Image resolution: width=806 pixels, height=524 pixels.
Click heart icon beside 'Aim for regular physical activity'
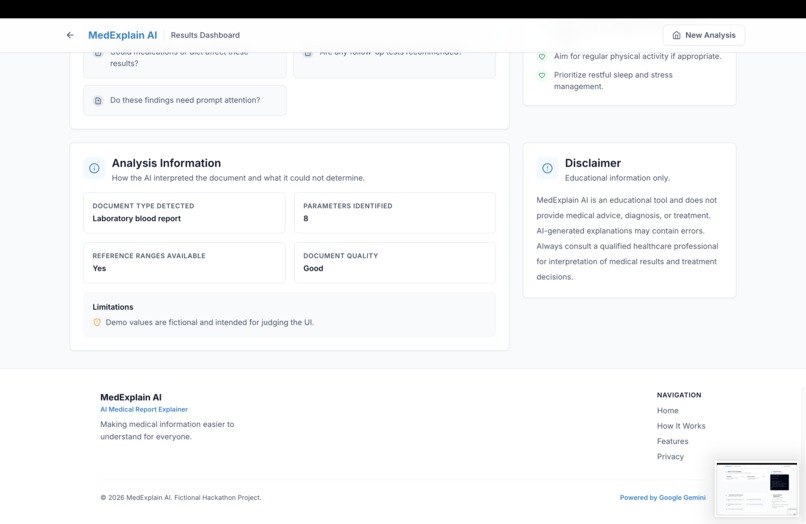click(542, 57)
